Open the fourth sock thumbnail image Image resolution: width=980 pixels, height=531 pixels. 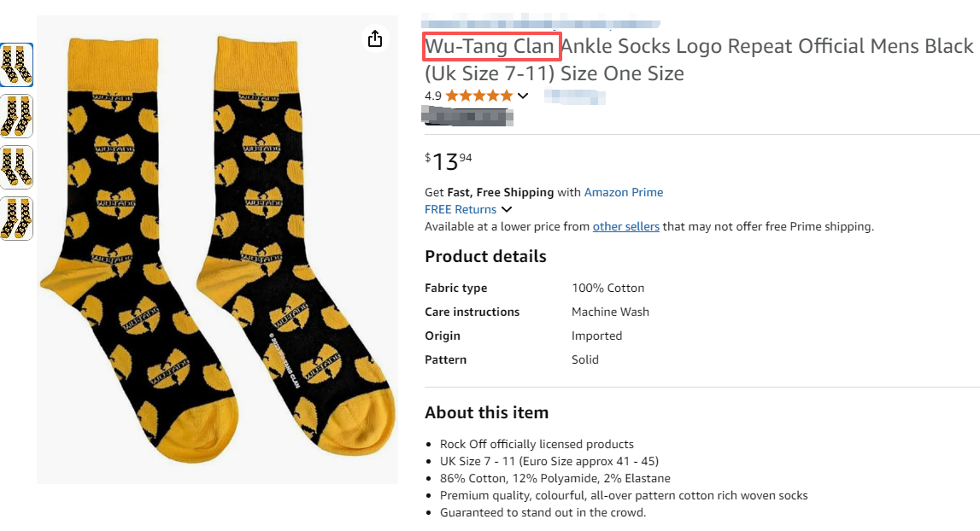pos(19,219)
